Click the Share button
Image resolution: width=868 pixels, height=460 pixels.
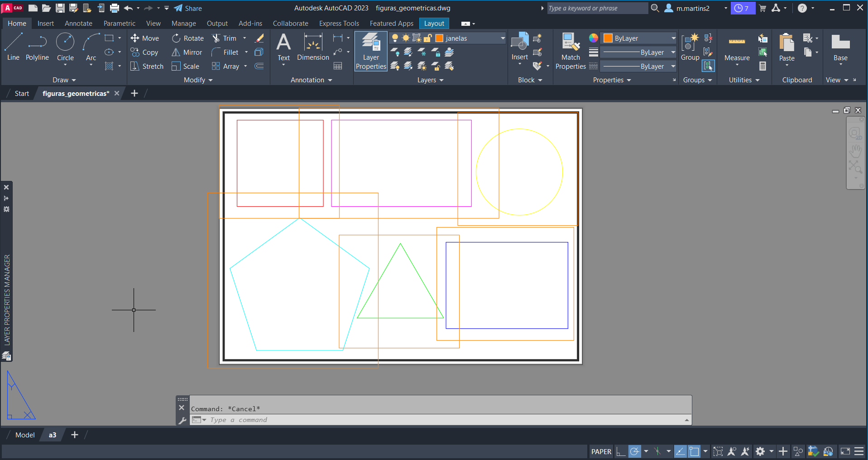point(188,8)
